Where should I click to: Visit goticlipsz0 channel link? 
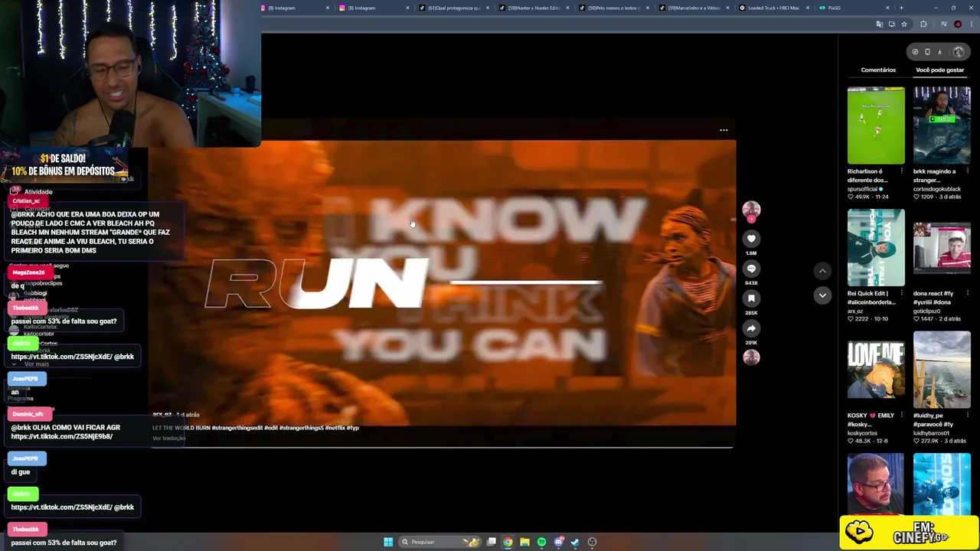point(926,311)
